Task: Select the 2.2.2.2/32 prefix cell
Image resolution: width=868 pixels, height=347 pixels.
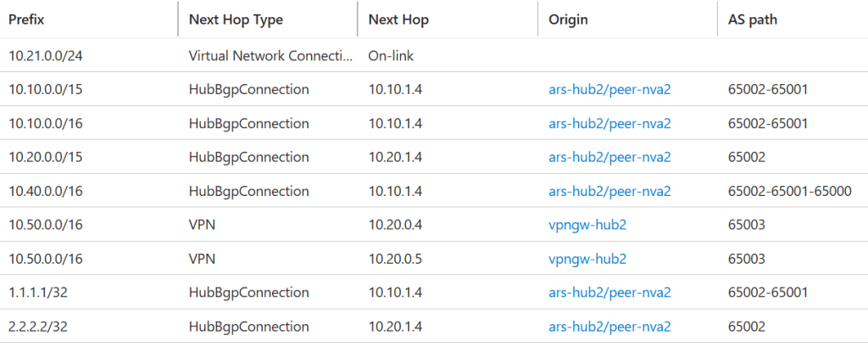Action: coord(37,327)
